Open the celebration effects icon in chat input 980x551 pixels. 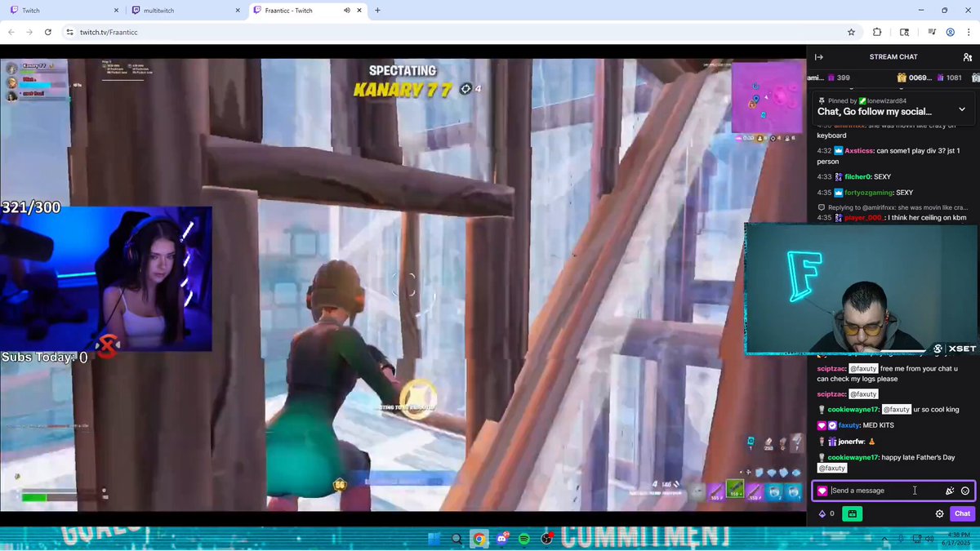tap(950, 491)
